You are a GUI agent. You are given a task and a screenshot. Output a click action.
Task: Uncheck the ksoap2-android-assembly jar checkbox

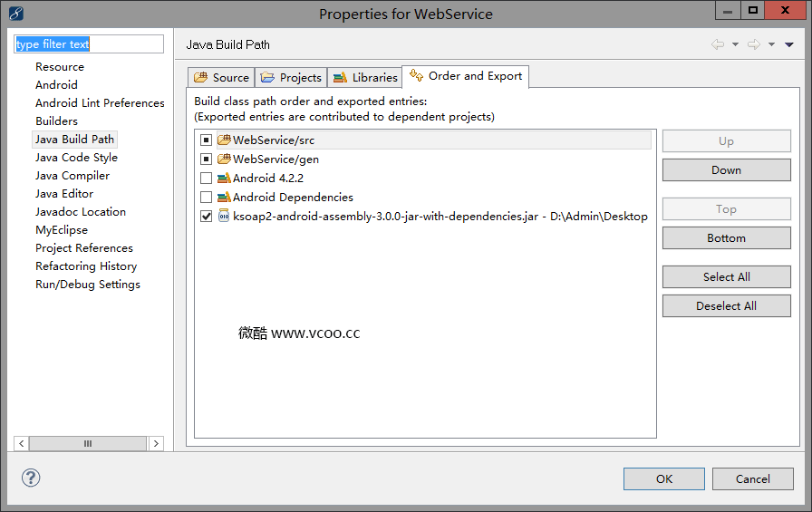coord(206,217)
